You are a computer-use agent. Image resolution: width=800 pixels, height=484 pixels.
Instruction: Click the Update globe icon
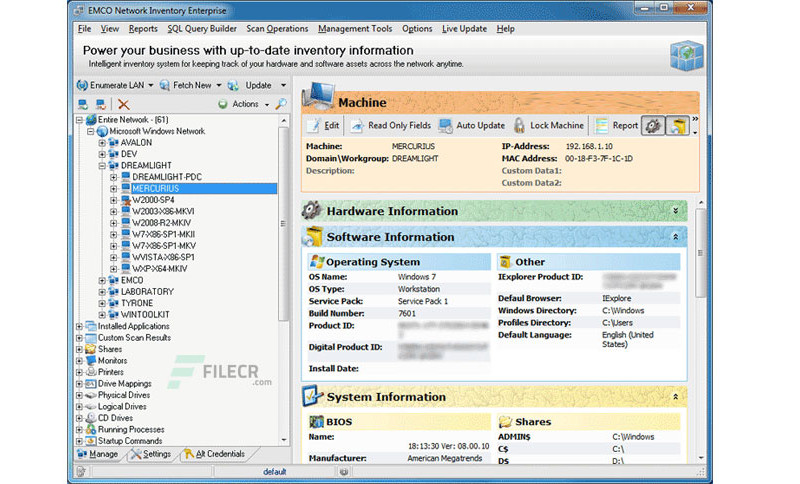[x=233, y=85]
